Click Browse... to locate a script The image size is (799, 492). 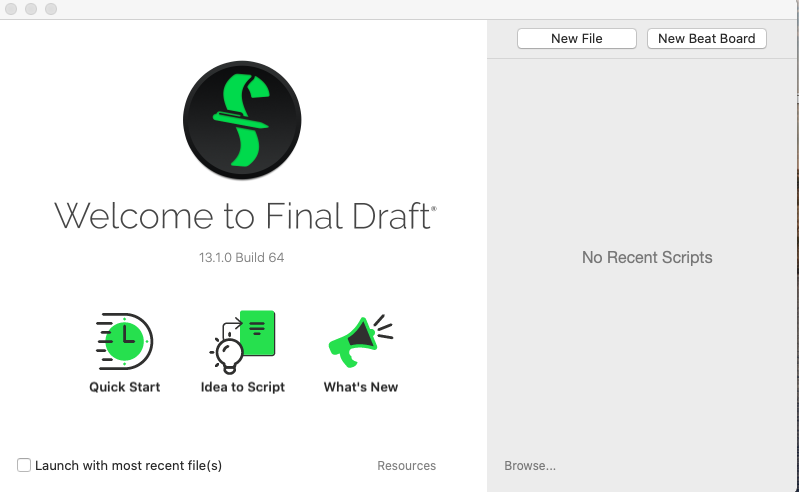[530, 465]
